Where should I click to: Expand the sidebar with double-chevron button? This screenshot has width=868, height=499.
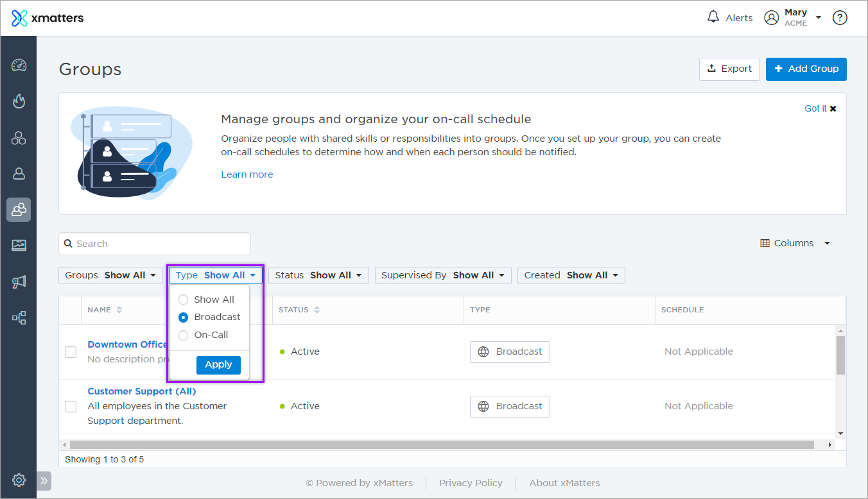point(44,480)
